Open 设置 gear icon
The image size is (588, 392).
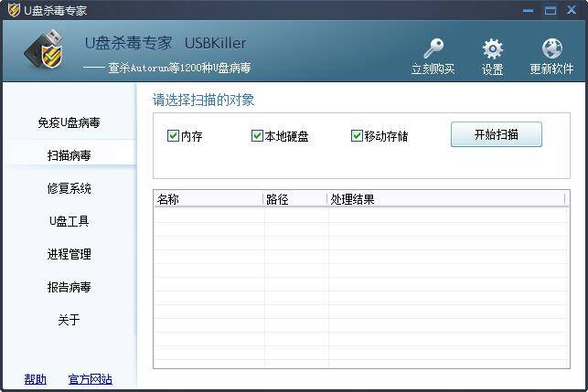pos(492,48)
